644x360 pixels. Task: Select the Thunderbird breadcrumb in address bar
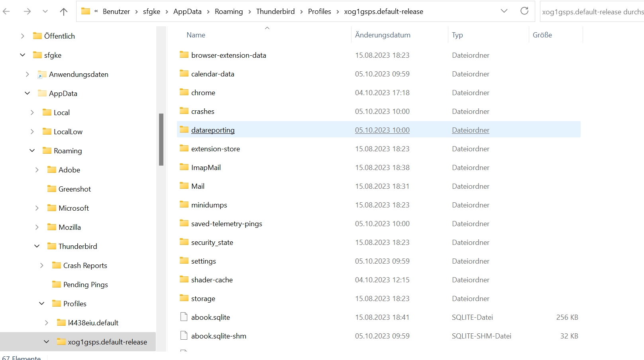click(275, 12)
